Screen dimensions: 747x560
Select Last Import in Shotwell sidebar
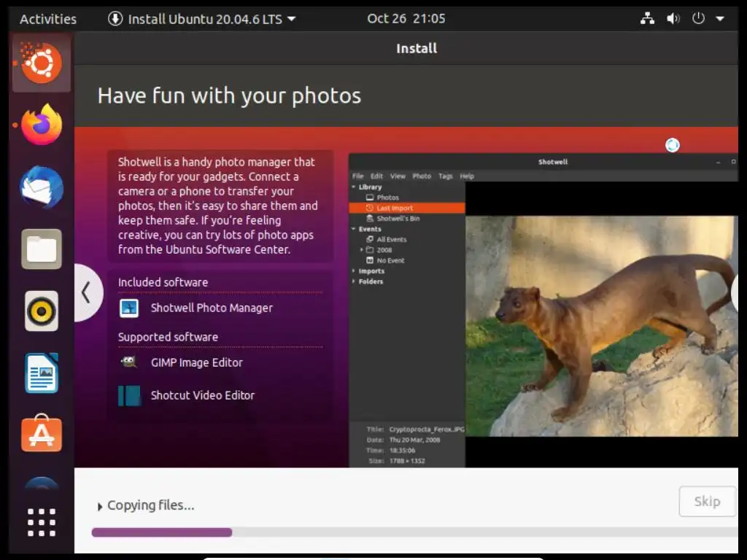pyautogui.click(x=407, y=208)
